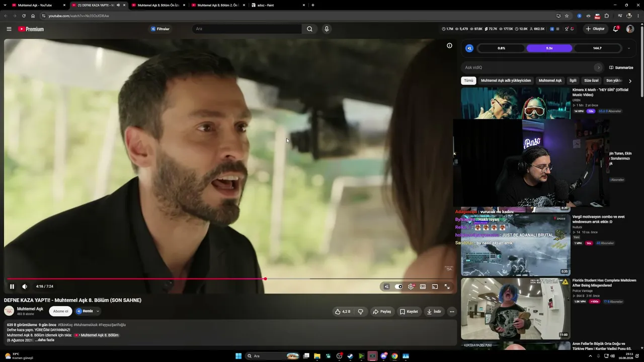Image resolution: width=644 pixels, height=362 pixels.
Task: Open the Chrome three-dot menu
Action: point(638,16)
